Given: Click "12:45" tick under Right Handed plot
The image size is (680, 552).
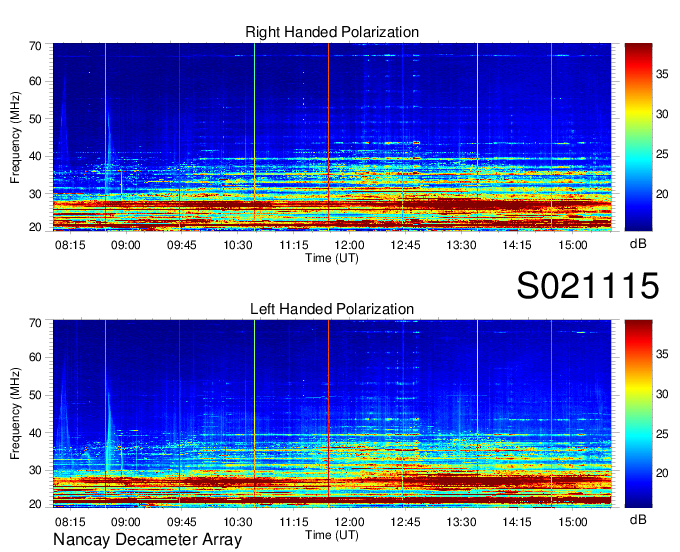Looking at the screenshot, I should click(x=405, y=245).
